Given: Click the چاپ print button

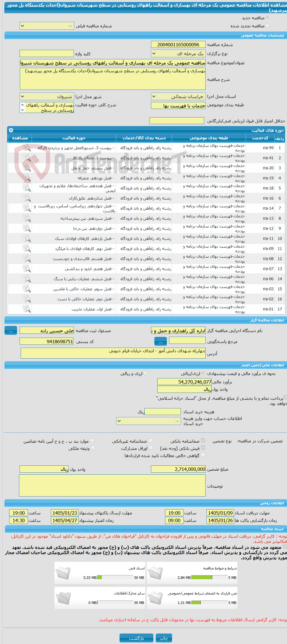Looking at the screenshot, I should [164, 638].
